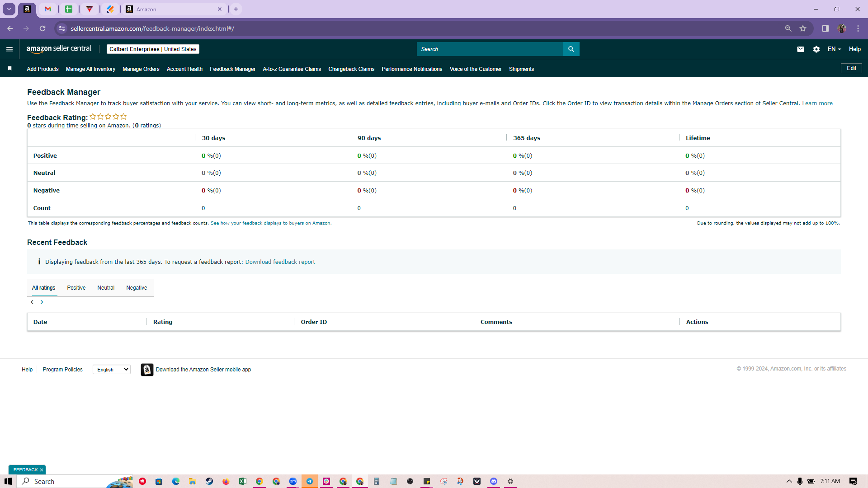Switch to the Gmail pinned tab

pyautogui.click(x=48, y=9)
